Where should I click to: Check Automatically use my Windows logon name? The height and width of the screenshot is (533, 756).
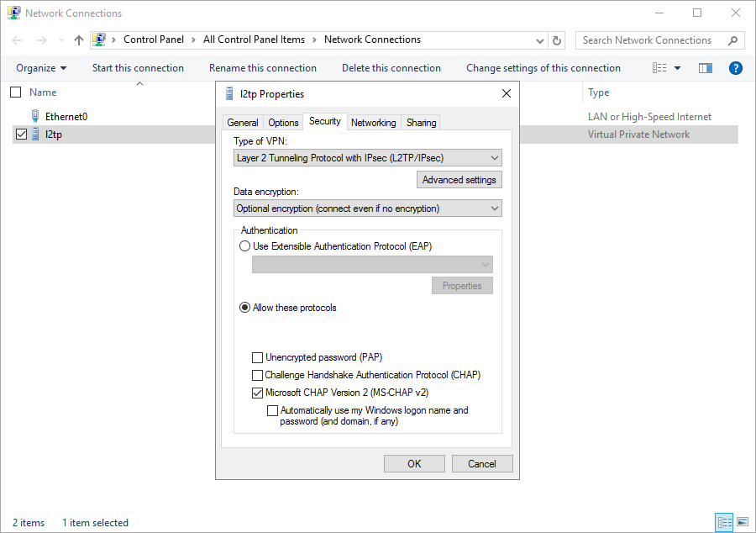pos(272,410)
